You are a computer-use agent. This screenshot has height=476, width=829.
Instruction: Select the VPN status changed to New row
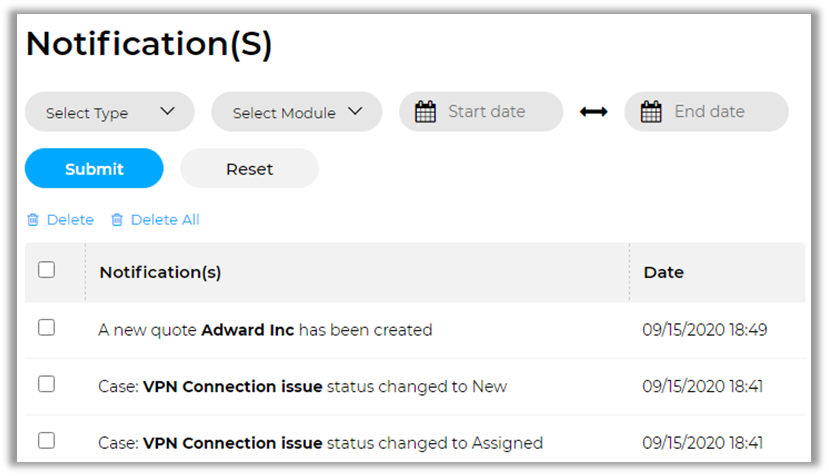[x=46, y=384]
